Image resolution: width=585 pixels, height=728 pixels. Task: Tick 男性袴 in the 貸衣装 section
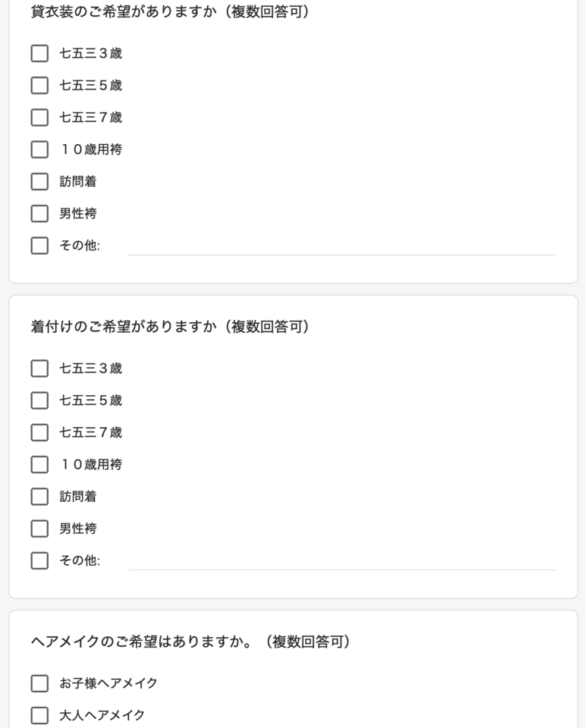[x=39, y=214]
